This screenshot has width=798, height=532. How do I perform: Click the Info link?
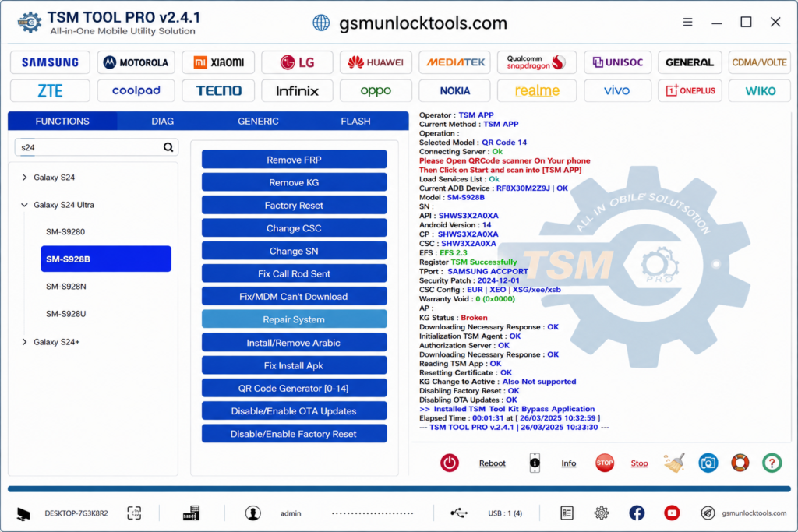568,463
